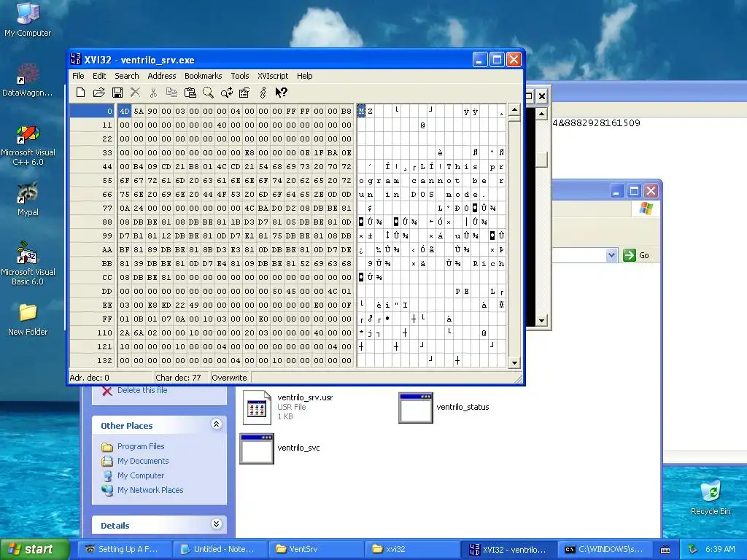Click the XVI32 scrollbar up arrow
The image size is (747, 560).
(514, 110)
